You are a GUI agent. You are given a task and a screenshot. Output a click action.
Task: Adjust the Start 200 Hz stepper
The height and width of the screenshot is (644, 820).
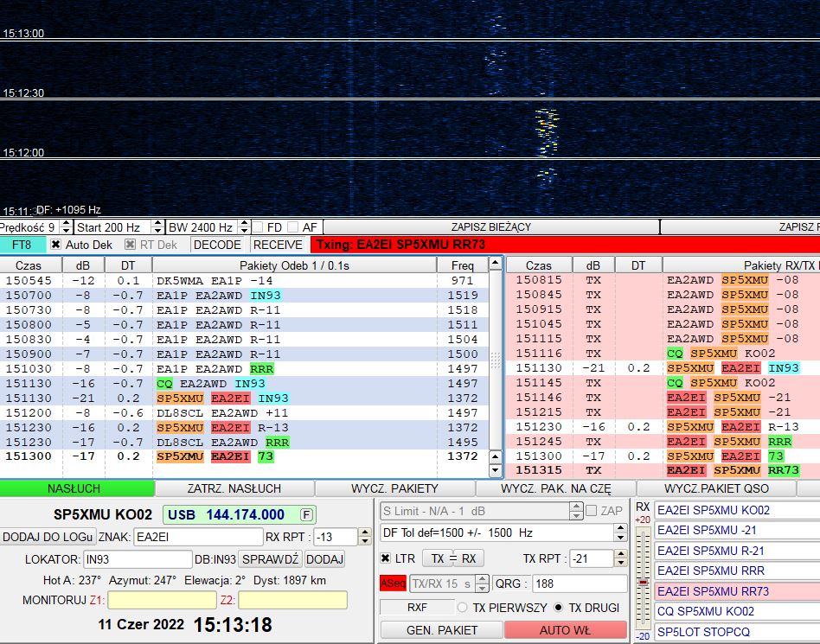[157, 226]
